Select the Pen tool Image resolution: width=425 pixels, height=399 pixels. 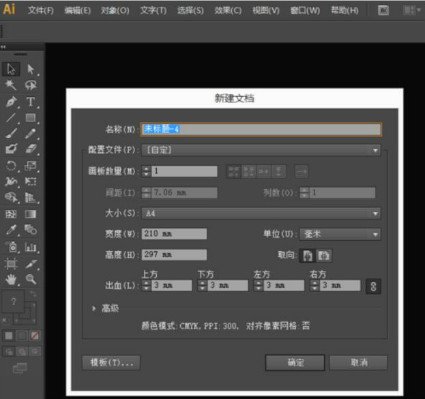point(11,101)
